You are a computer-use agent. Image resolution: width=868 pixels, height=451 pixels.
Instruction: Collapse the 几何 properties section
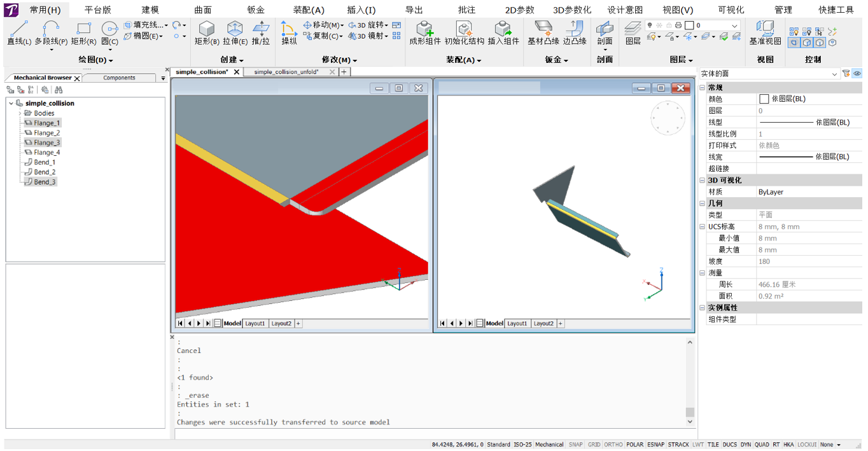[703, 203]
